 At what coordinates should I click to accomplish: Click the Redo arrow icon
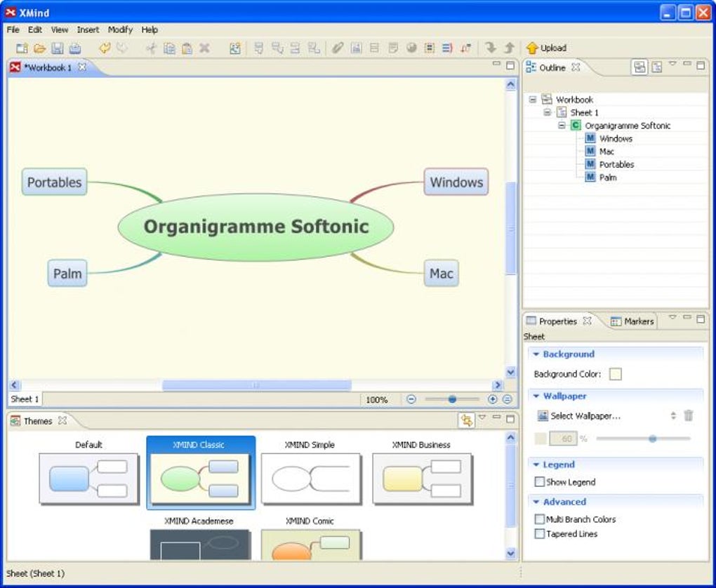click(x=122, y=48)
